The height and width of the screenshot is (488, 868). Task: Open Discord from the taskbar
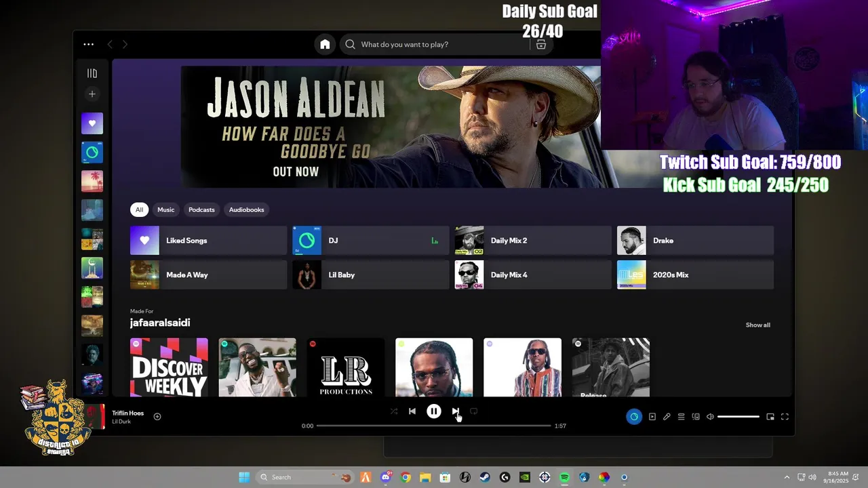[386, 477]
